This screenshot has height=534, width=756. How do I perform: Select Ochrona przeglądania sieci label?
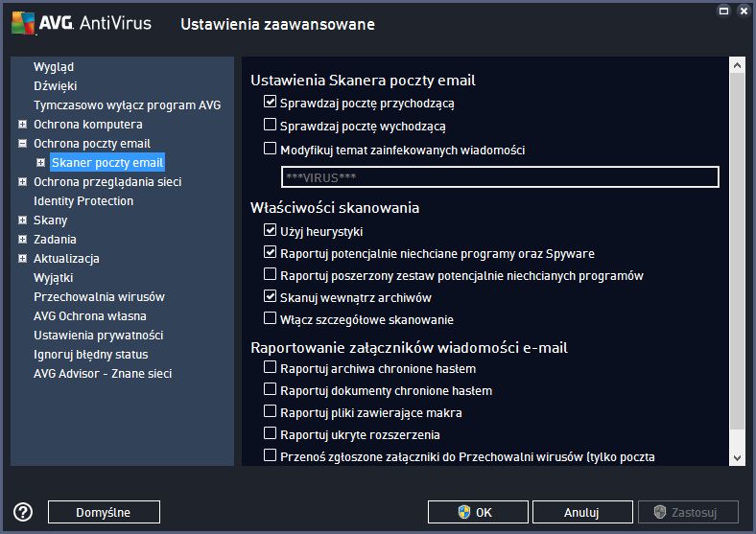point(107,182)
